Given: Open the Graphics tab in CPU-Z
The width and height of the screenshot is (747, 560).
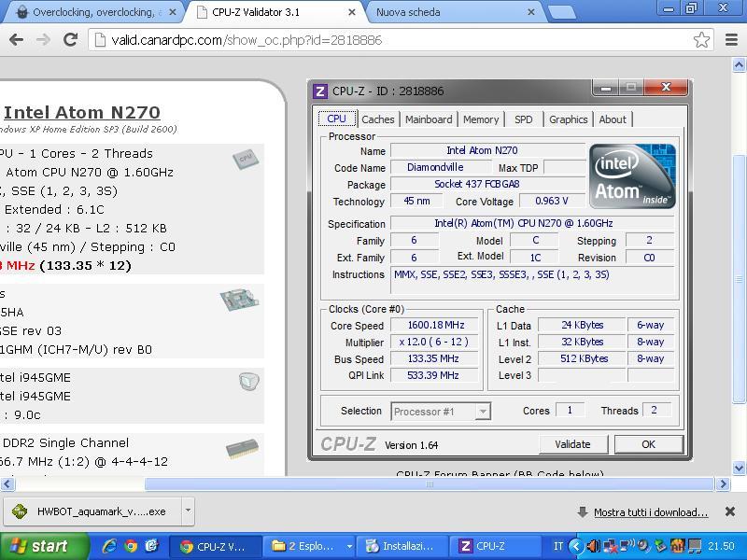Looking at the screenshot, I should click(568, 119).
